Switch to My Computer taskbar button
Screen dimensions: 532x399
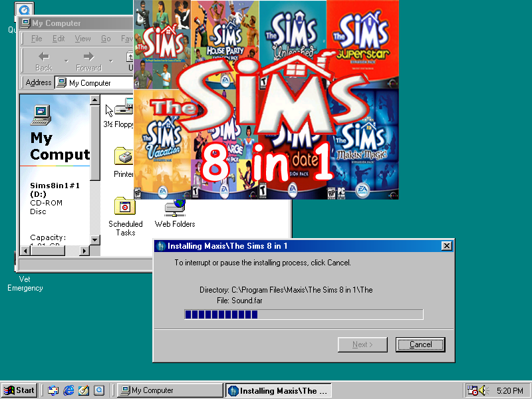[170, 390]
